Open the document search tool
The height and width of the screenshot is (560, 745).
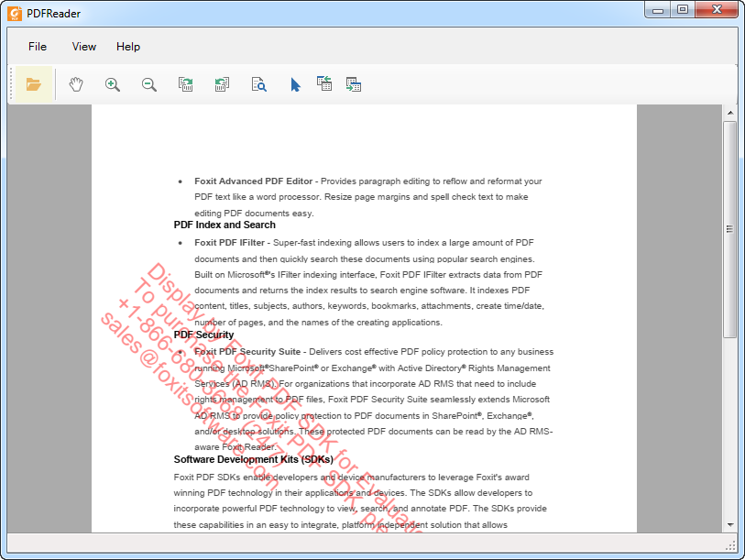(259, 84)
